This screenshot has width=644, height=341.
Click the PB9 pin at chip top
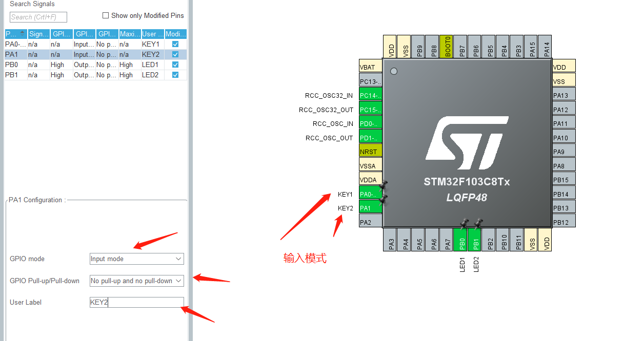[419, 47]
